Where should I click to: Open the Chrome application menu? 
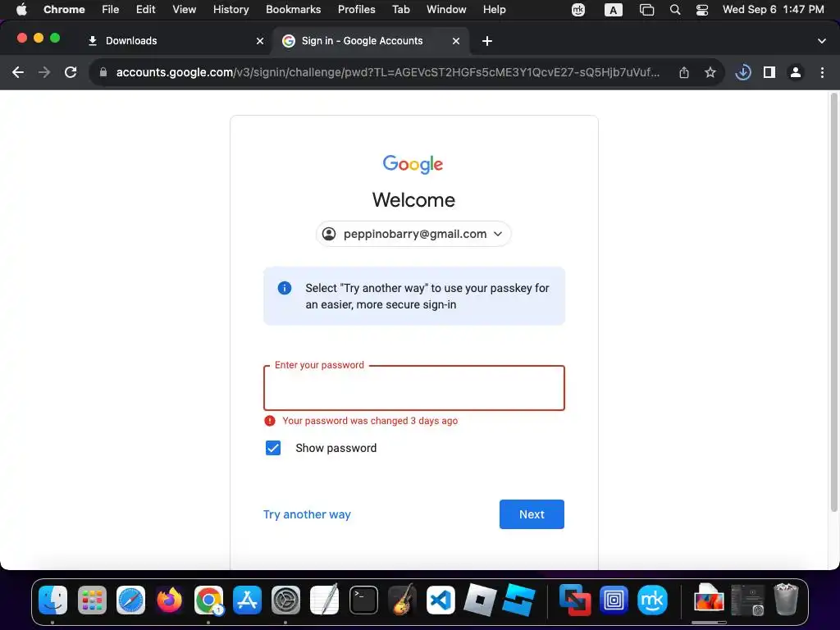(64, 9)
